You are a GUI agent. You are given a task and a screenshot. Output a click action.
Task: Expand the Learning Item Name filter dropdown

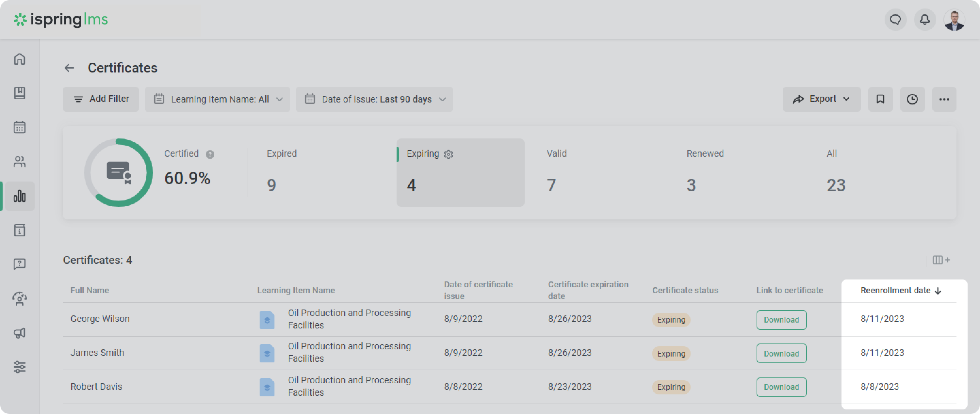217,99
